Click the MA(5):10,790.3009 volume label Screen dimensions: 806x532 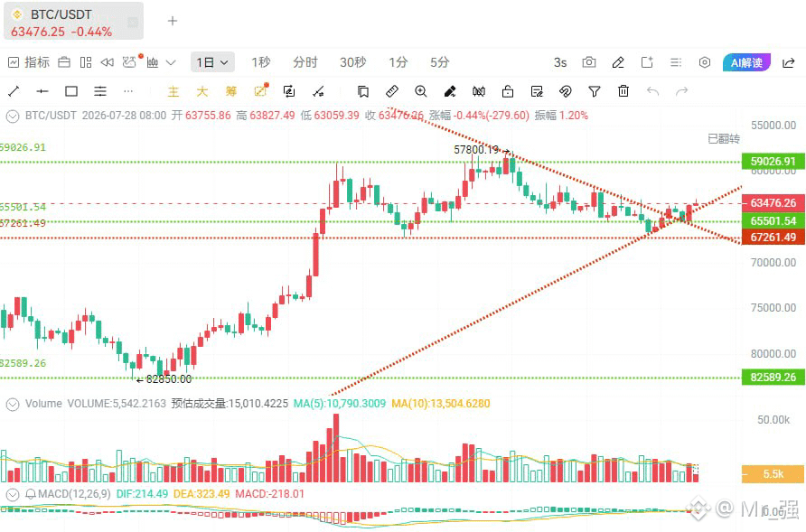pyautogui.click(x=339, y=404)
